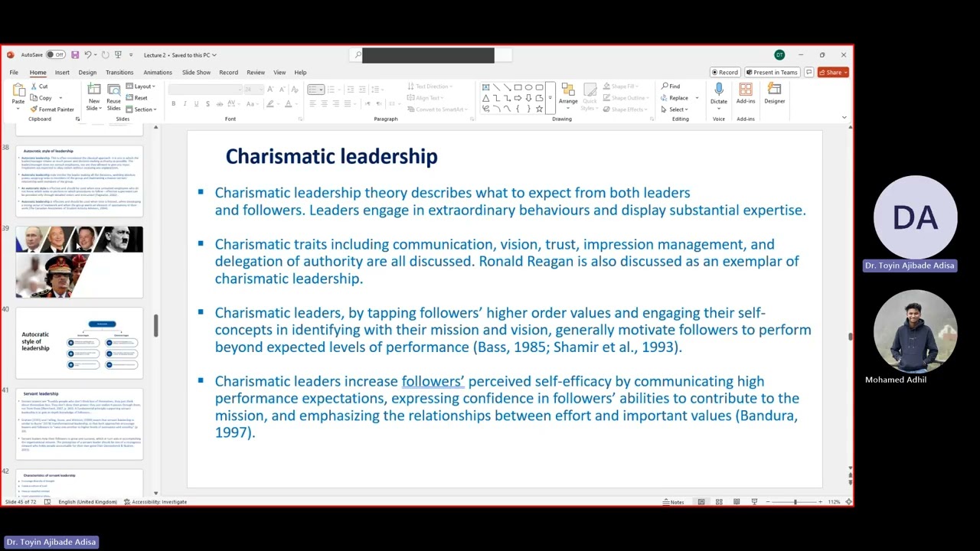This screenshot has height=551, width=980.
Task: Open the File menu
Action: click(x=14, y=73)
